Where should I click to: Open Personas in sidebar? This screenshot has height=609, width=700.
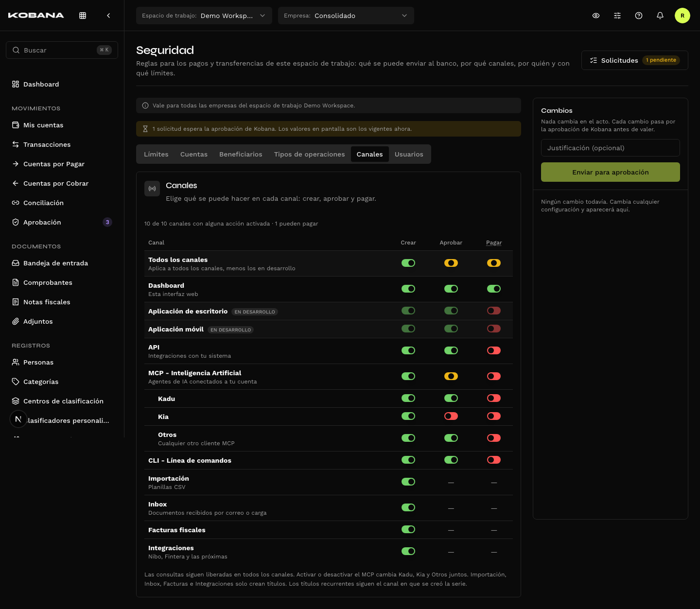pos(62,362)
